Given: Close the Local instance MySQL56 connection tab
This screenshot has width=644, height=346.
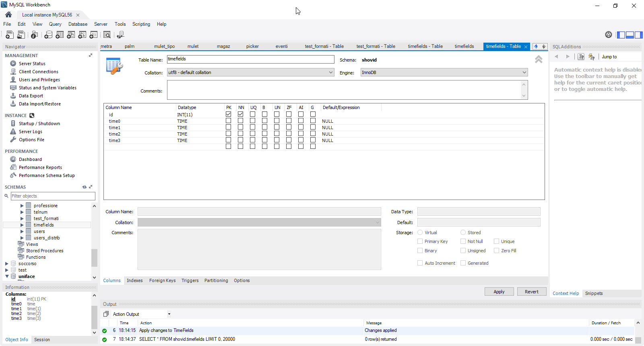Looking at the screenshot, I should 78,15.
